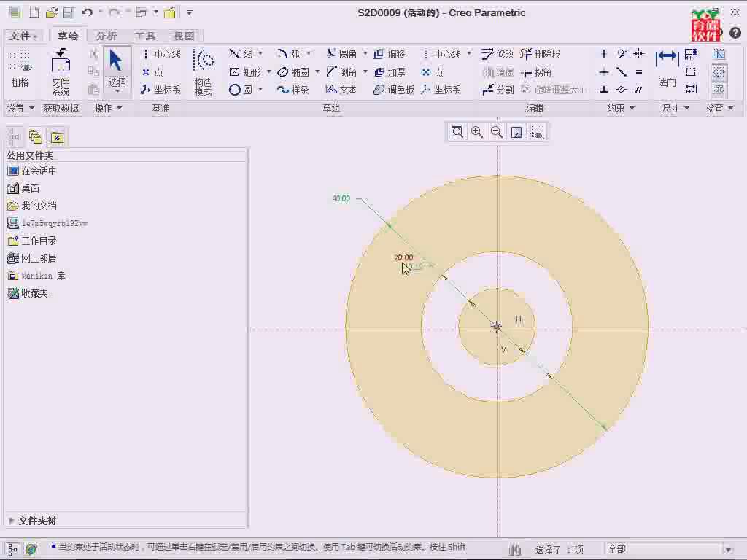Screen dimensions: 747x560
Task: Click the Modify (修改) tool
Action: 498,54
